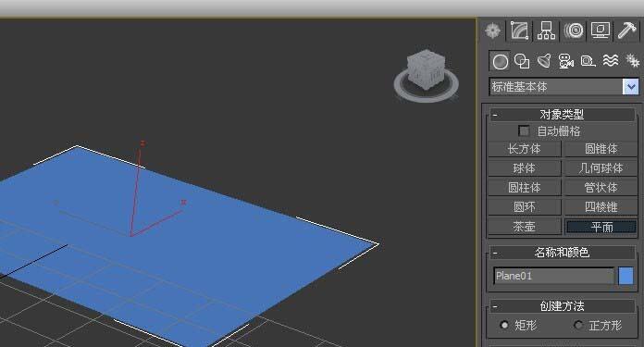Switch to the Display panel tab
This screenshot has height=347, width=644.
(x=601, y=31)
